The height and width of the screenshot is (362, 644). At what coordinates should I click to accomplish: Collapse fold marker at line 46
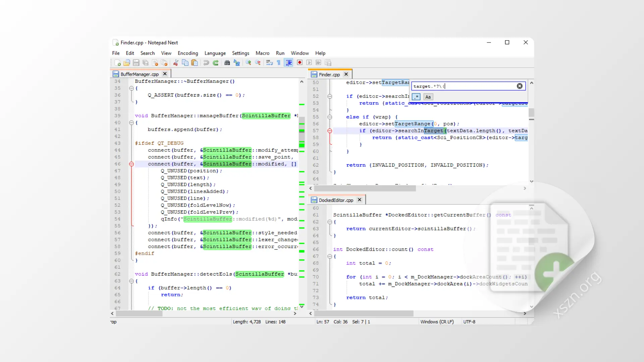tap(131, 164)
